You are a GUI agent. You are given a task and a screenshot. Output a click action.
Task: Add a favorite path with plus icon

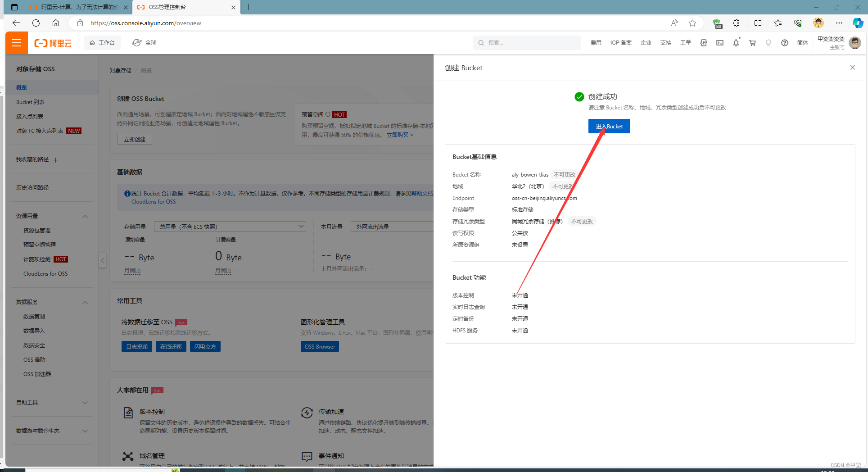55,160
